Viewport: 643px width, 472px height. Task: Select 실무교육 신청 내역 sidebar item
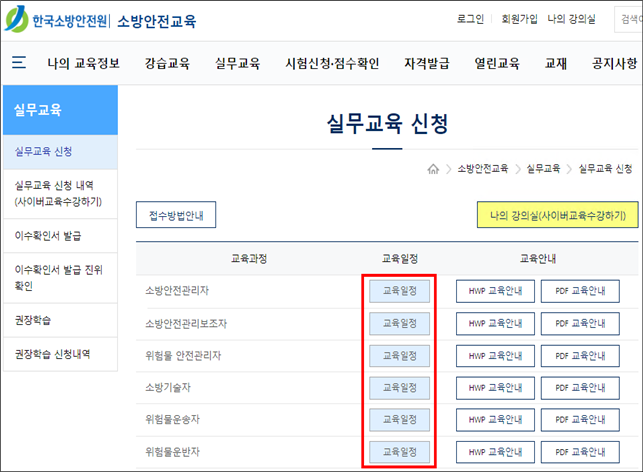point(60,194)
